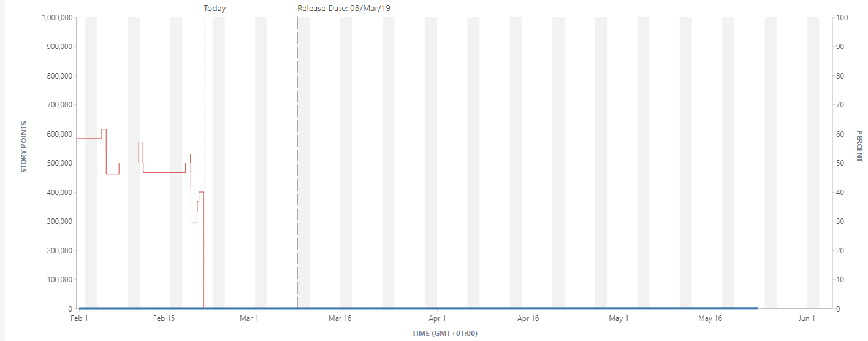The image size is (868, 341).
Task: Click the 'Feb 15' date label
Action: [164, 318]
